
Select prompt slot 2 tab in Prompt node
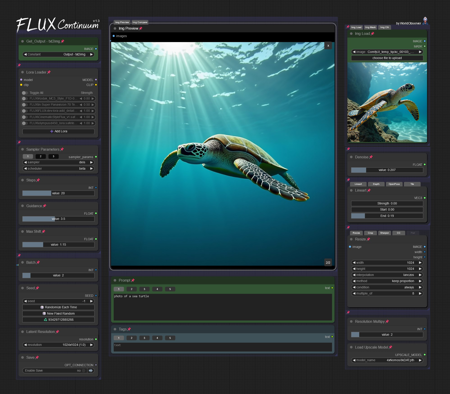[131, 289]
